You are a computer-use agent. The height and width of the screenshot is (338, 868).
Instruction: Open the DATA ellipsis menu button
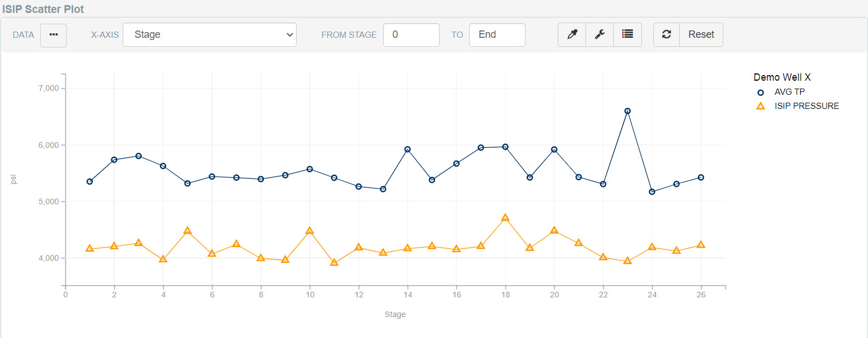pyautogui.click(x=53, y=35)
